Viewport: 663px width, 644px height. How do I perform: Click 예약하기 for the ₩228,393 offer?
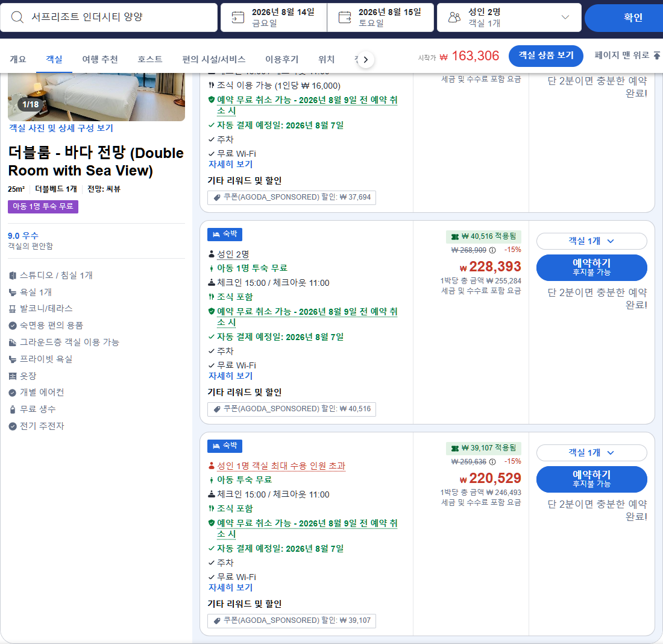[591, 267]
